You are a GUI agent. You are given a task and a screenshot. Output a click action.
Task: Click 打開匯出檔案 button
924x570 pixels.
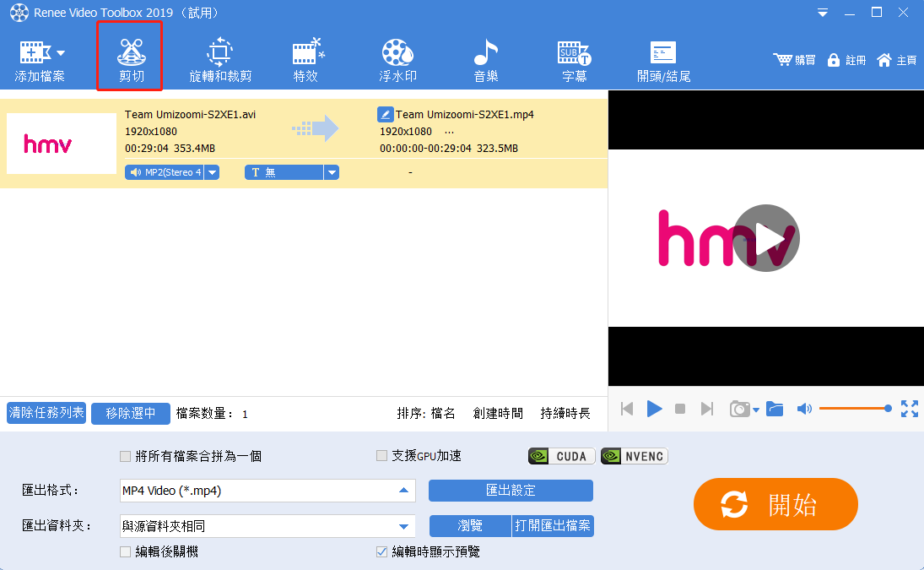coord(553,526)
